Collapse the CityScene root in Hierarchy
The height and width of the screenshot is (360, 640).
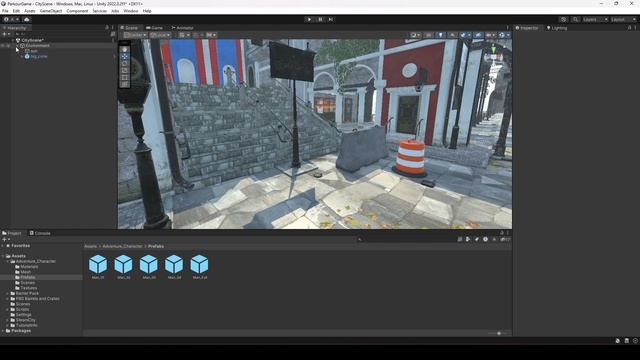click(x=13, y=40)
